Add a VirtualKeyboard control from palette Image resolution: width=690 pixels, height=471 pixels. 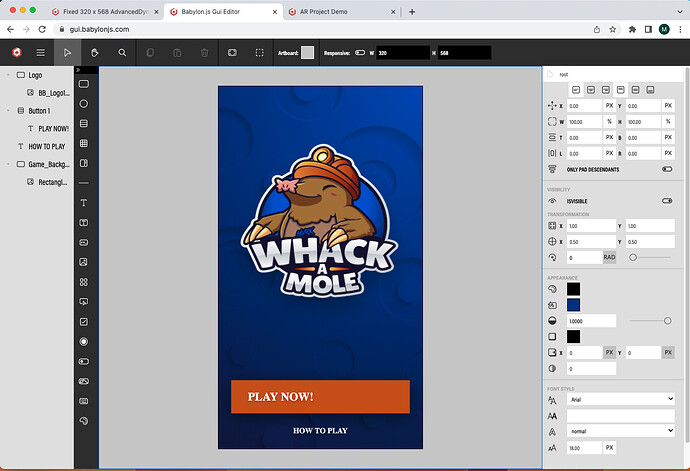point(84,401)
